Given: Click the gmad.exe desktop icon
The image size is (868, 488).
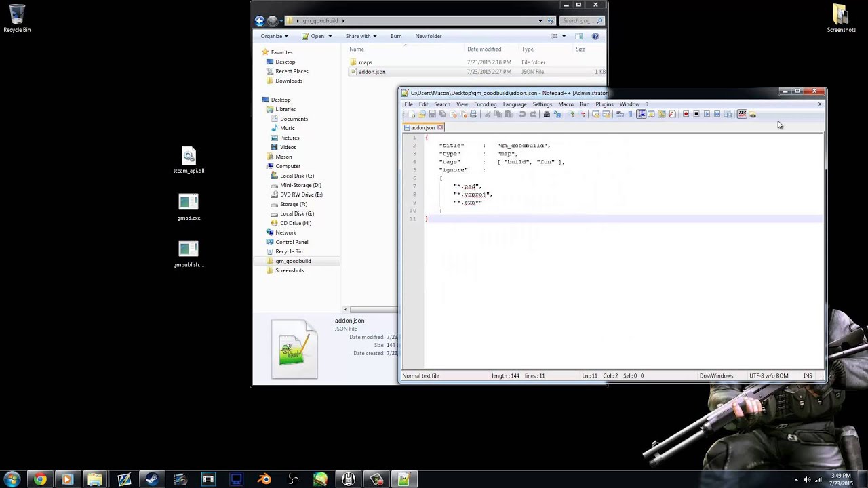Looking at the screenshot, I should pyautogui.click(x=189, y=207).
